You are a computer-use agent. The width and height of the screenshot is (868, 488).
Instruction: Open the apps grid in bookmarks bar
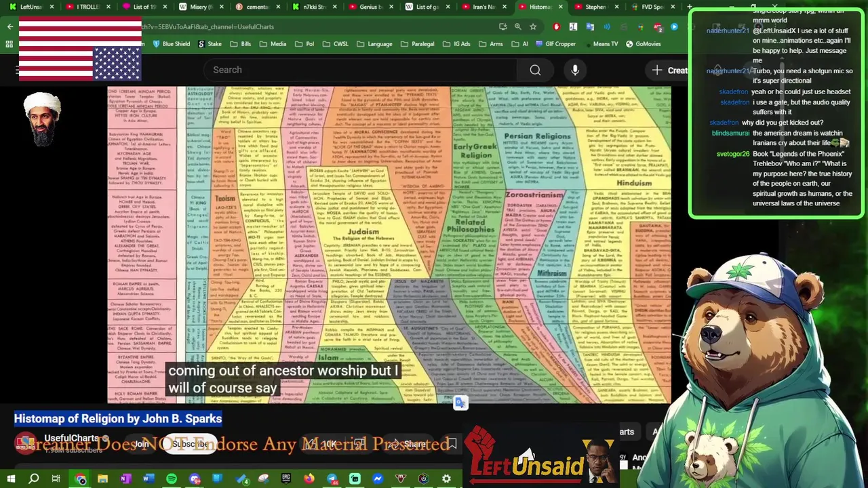[9, 44]
